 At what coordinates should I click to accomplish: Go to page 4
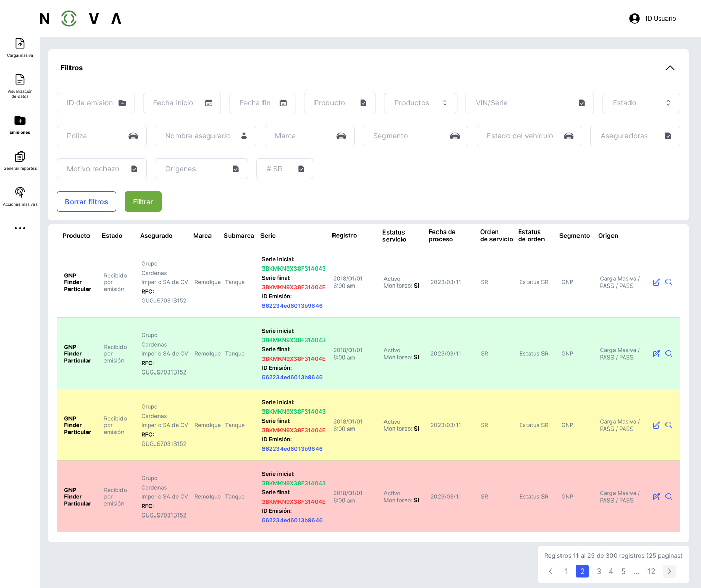point(611,571)
